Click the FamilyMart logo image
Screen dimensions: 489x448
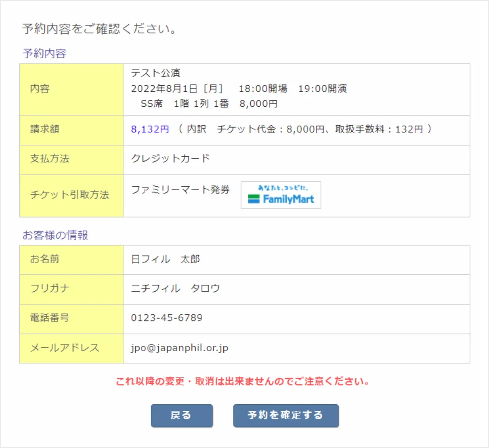click(x=281, y=195)
